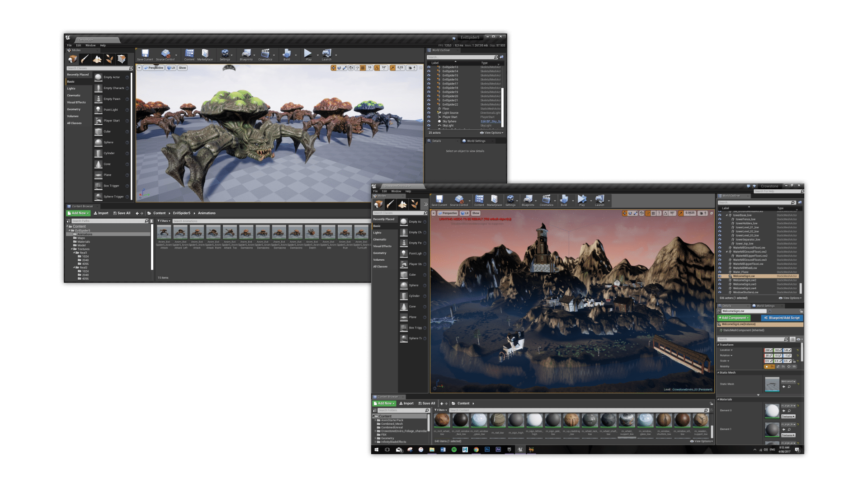Hide towerFence_low in Crowstone outliner
Screen dimensions: 868x488
pos(720,219)
